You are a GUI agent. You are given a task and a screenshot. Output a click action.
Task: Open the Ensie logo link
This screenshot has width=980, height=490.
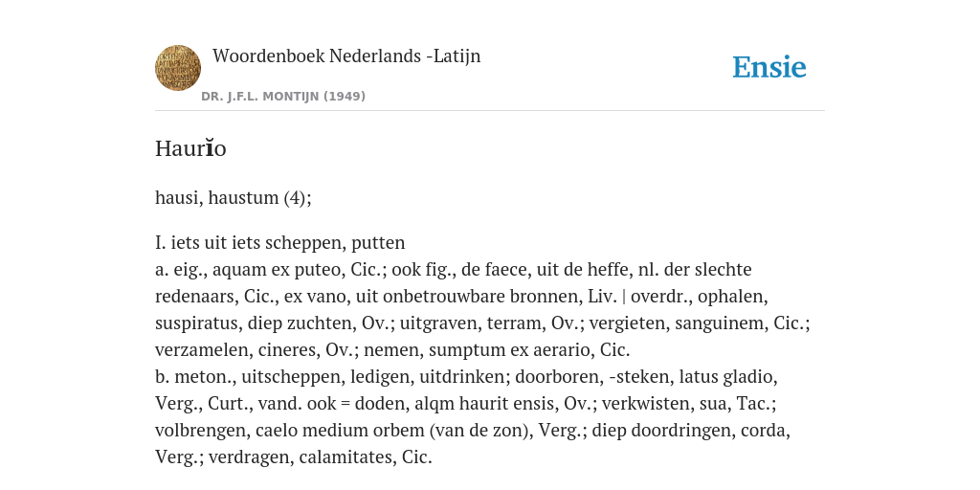(x=769, y=67)
